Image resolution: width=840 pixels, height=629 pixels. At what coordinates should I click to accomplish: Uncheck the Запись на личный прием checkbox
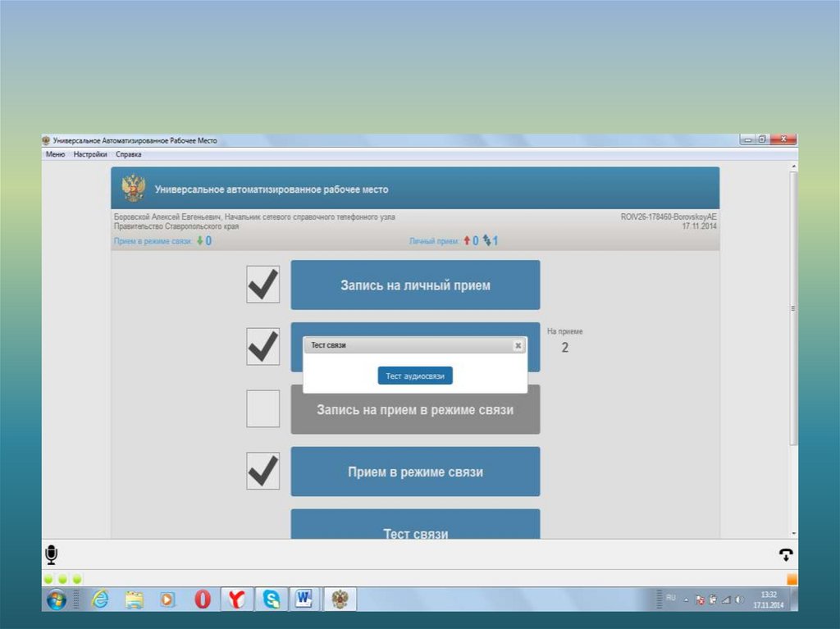[262, 285]
